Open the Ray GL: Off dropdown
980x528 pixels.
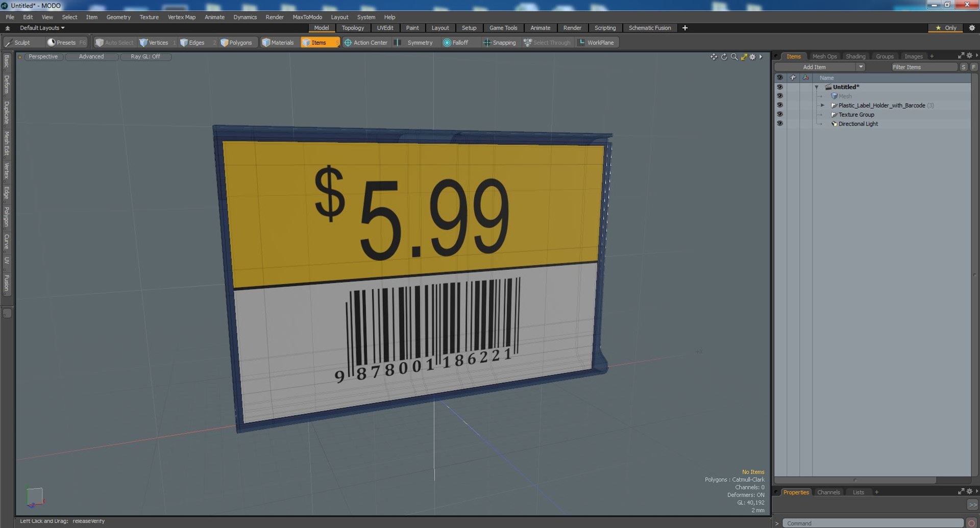145,57
